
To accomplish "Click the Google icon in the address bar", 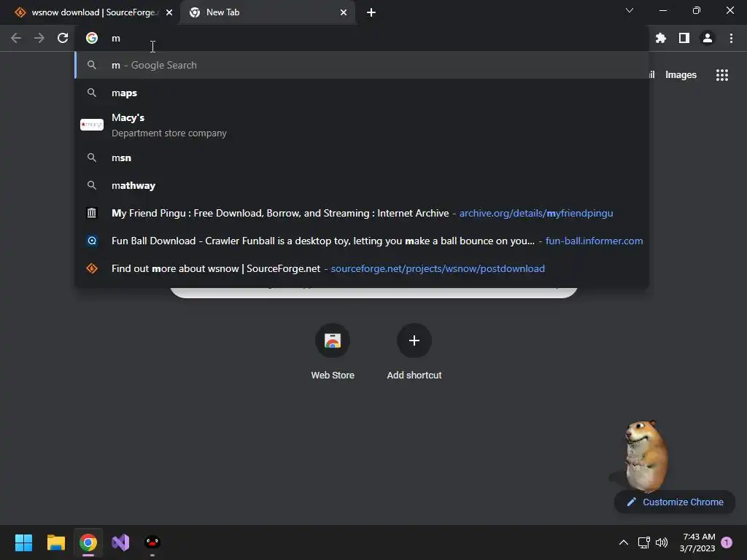I will (x=92, y=38).
